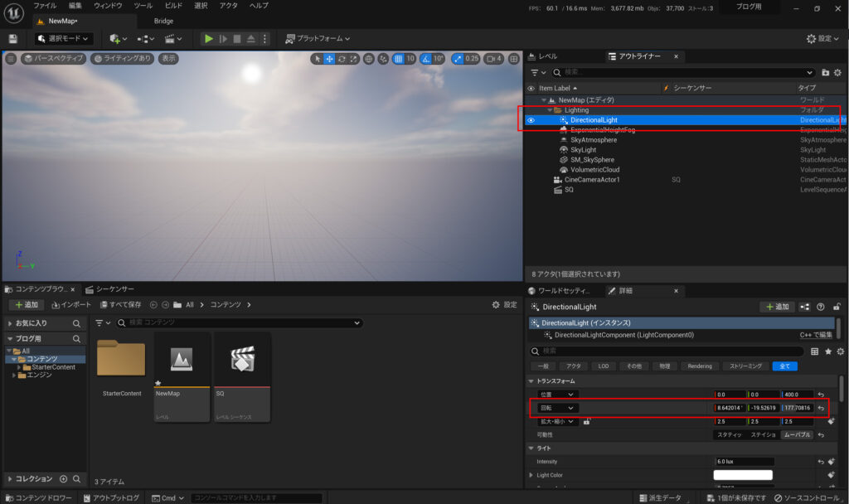Viewport: 849px width, 504px height.
Task: Click the viewport hamburger options menu icon
Action: 11,59
